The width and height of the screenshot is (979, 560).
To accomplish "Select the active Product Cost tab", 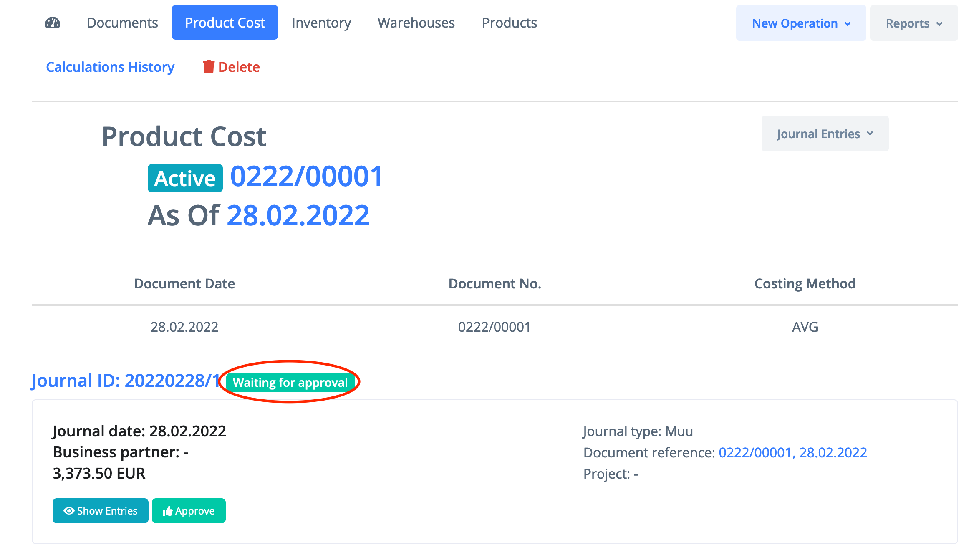I will coord(225,23).
